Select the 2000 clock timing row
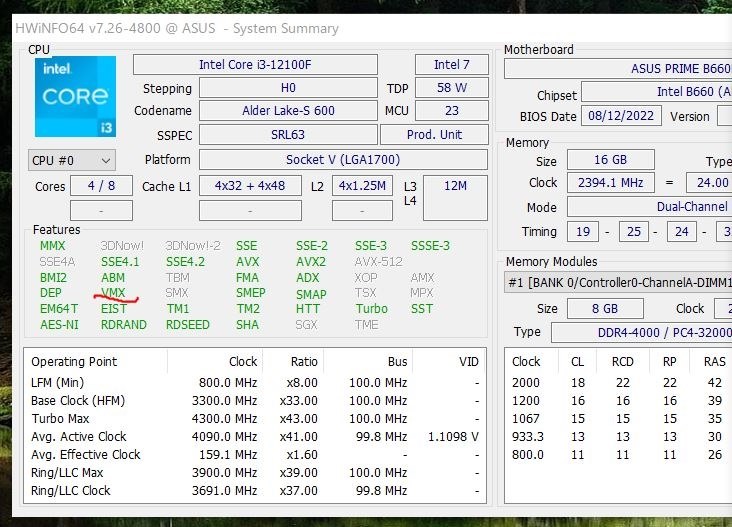The height and width of the screenshot is (527, 732). [x=619, y=383]
